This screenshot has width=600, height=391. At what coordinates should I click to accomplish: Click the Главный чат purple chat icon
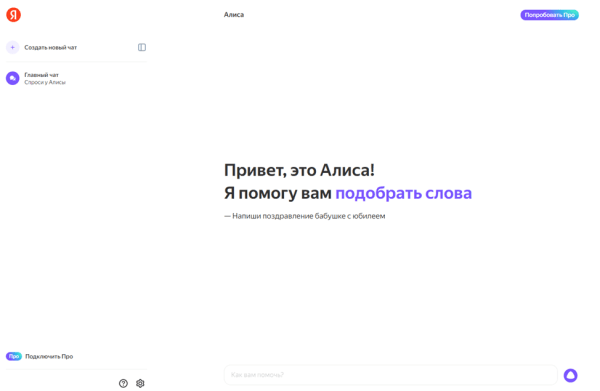13,78
